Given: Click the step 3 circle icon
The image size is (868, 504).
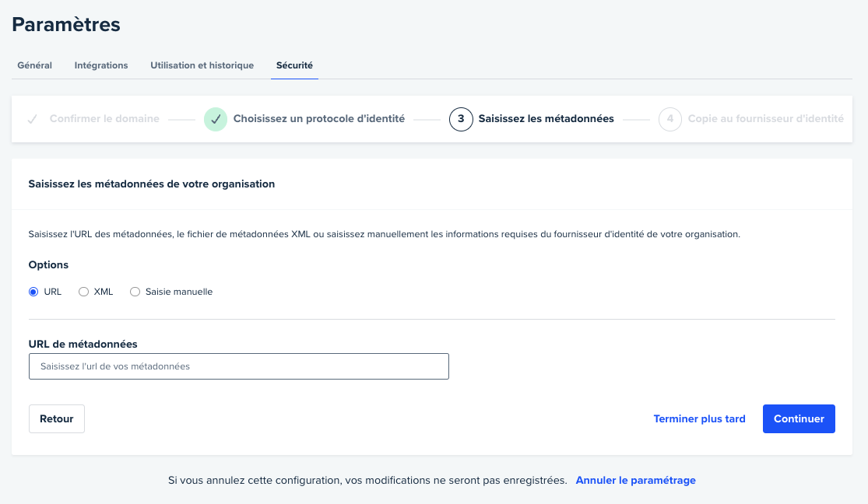Looking at the screenshot, I should tap(461, 119).
